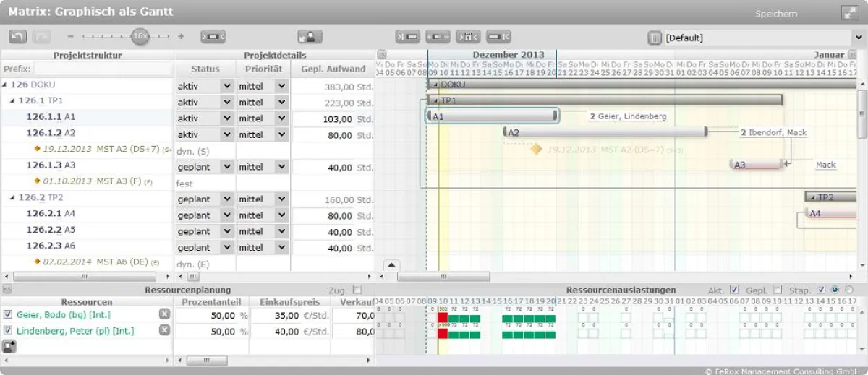868x375 pixels.
Task: Open Priorität dropdown for 126.2.3 A6 row
Action: [281, 248]
